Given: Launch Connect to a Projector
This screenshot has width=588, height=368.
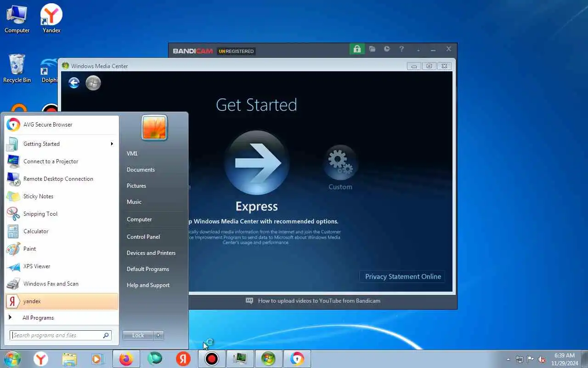Looking at the screenshot, I should click(62, 161).
